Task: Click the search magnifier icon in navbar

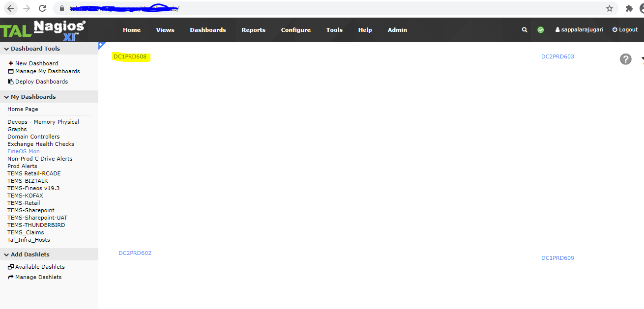Action: (525, 30)
